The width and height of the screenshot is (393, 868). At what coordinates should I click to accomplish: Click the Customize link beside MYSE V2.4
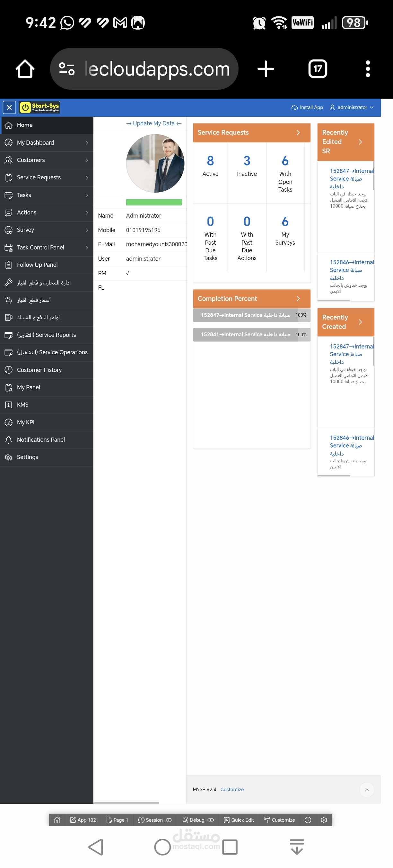pyautogui.click(x=232, y=790)
